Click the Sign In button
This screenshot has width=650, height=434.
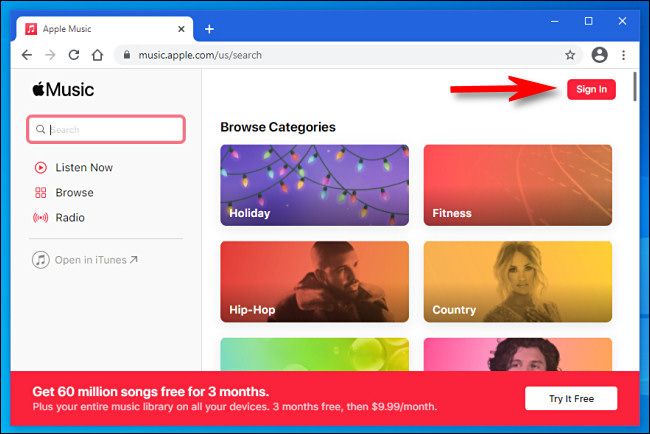(591, 89)
